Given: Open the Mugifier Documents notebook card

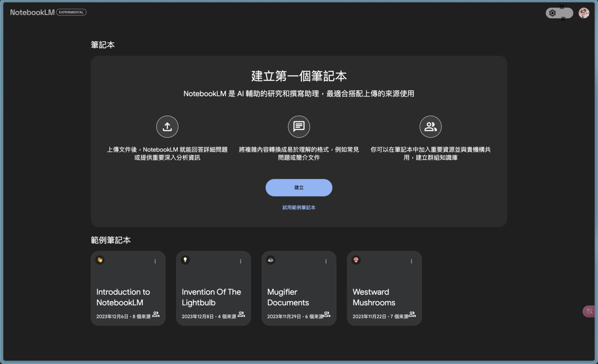Looking at the screenshot, I should click(294, 288).
